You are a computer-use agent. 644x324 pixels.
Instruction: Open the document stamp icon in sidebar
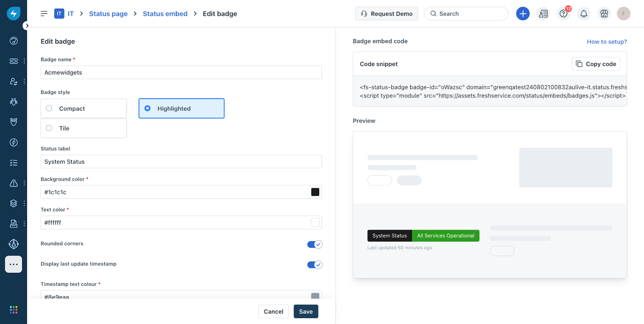click(x=14, y=224)
